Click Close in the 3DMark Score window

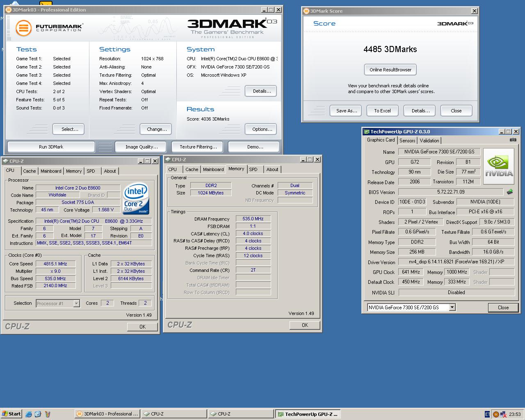(456, 111)
